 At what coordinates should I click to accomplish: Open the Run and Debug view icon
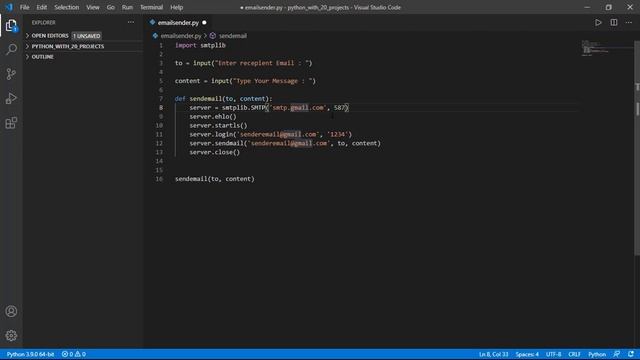coord(11,98)
